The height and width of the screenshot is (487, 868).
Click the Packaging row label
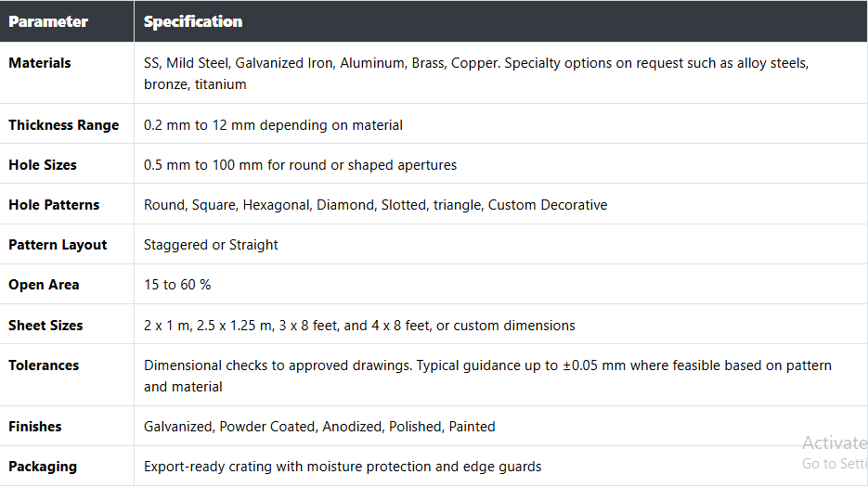pyautogui.click(x=43, y=467)
